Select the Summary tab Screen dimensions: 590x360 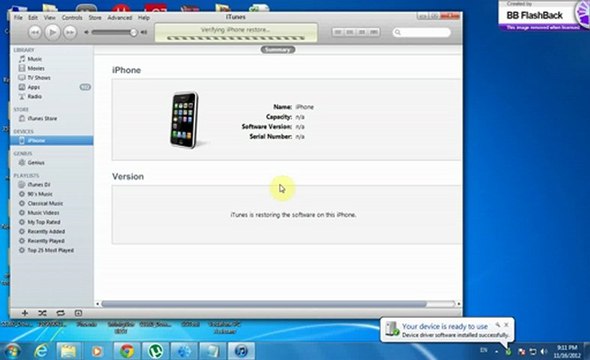click(x=278, y=50)
